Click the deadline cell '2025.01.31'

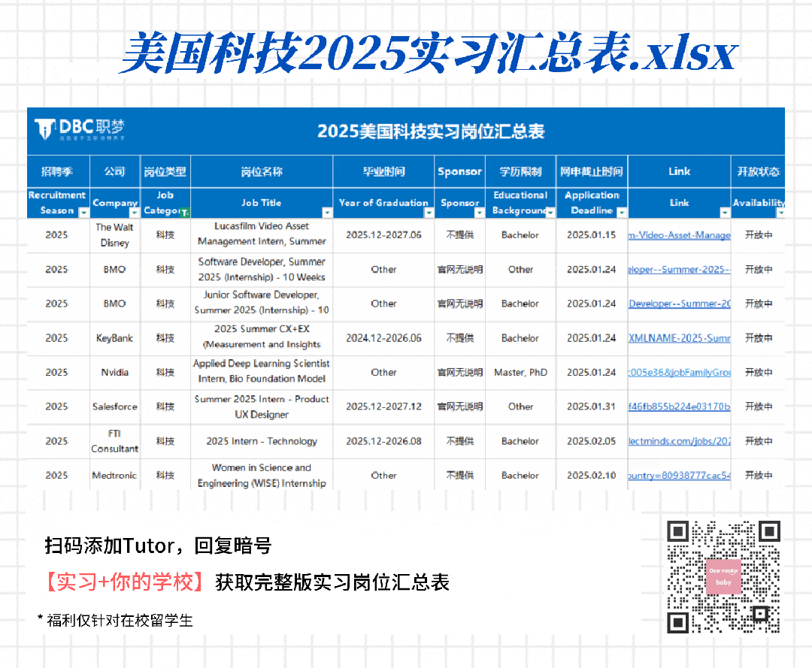tap(592, 407)
